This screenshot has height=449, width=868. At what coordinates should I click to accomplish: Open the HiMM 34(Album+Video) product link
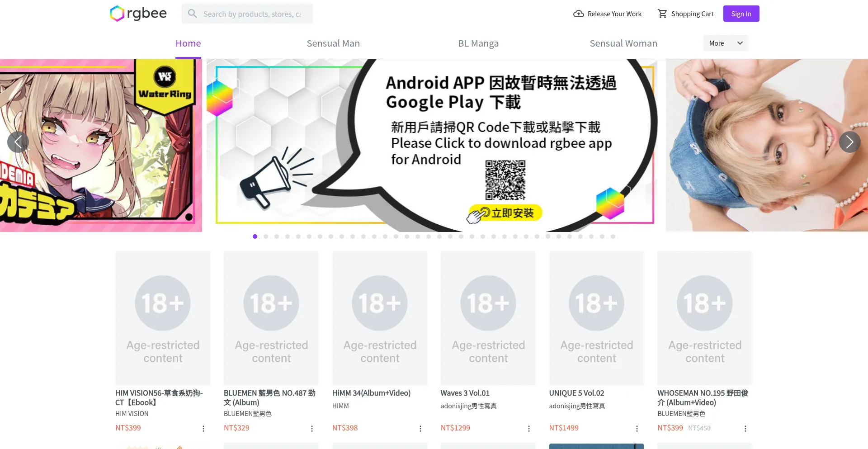(x=371, y=393)
